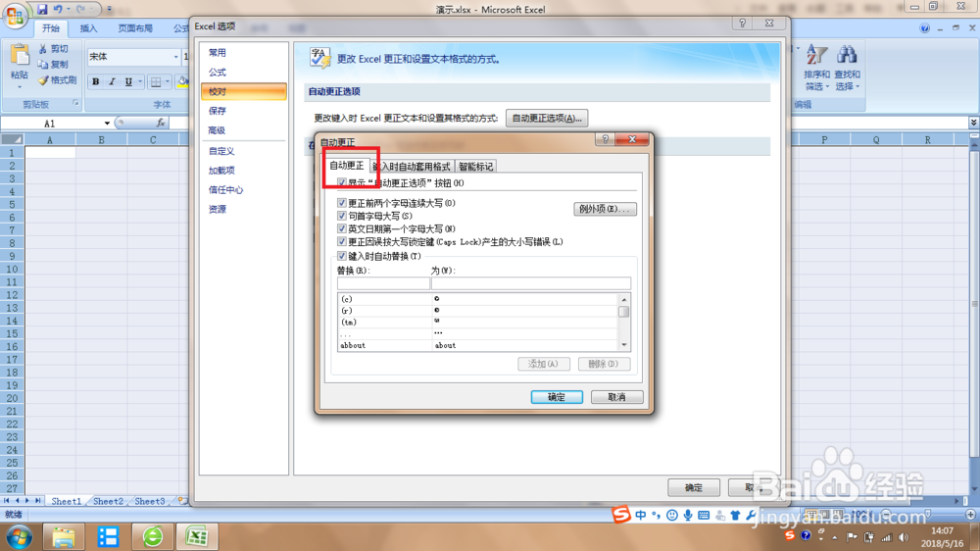Toggle capitalize names of days checkbox
Screen dimensions: 980x551
pos(342,228)
